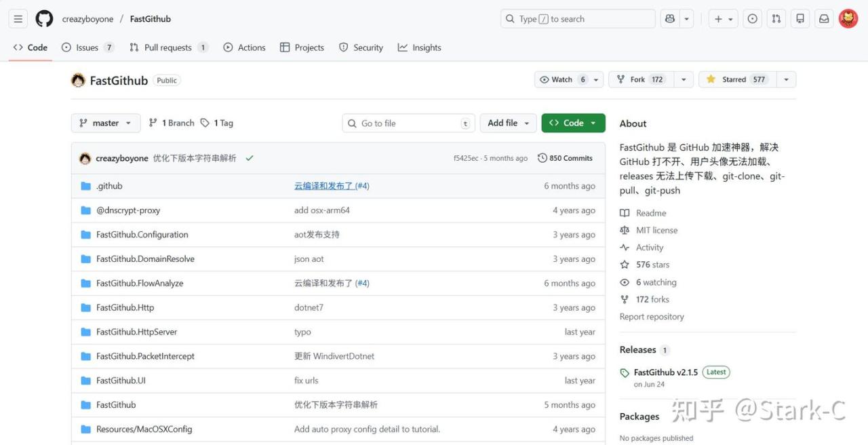Viewport: 868px width, 445px height.
Task: Open the hamburger navigation menu
Action: (x=18, y=19)
